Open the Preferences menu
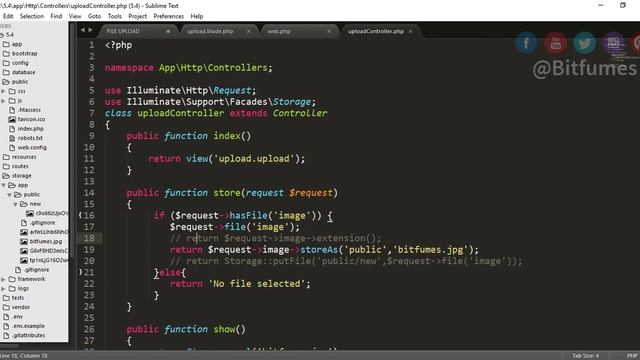Viewport: 640px width, 360px height. click(169, 16)
